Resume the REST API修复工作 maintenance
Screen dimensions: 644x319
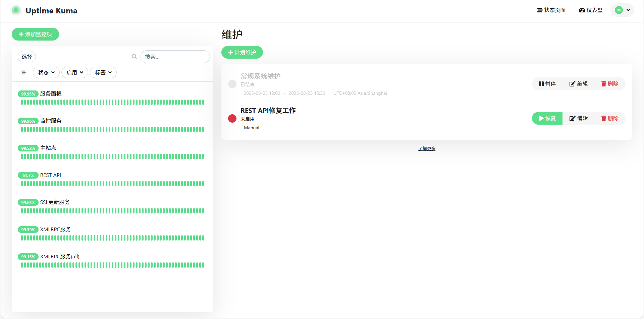547,118
